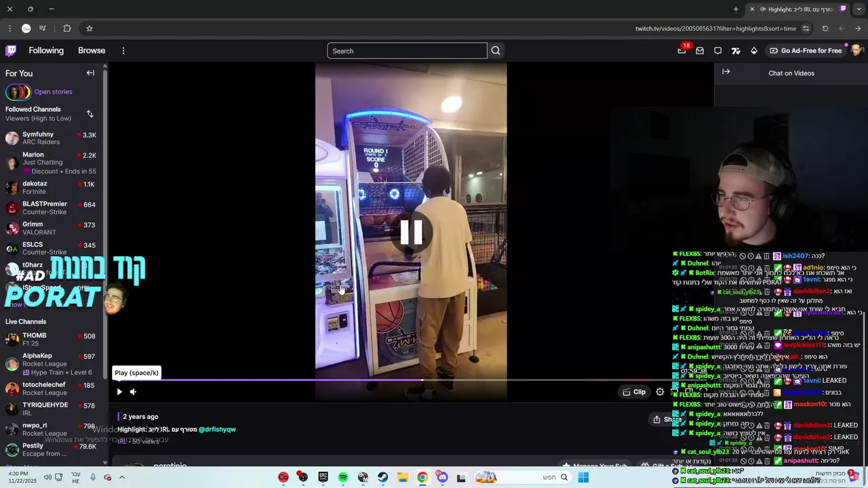Share this highlight video
The width and height of the screenshot is (868, 488).
pyautogui.click(x=667, y=420)
